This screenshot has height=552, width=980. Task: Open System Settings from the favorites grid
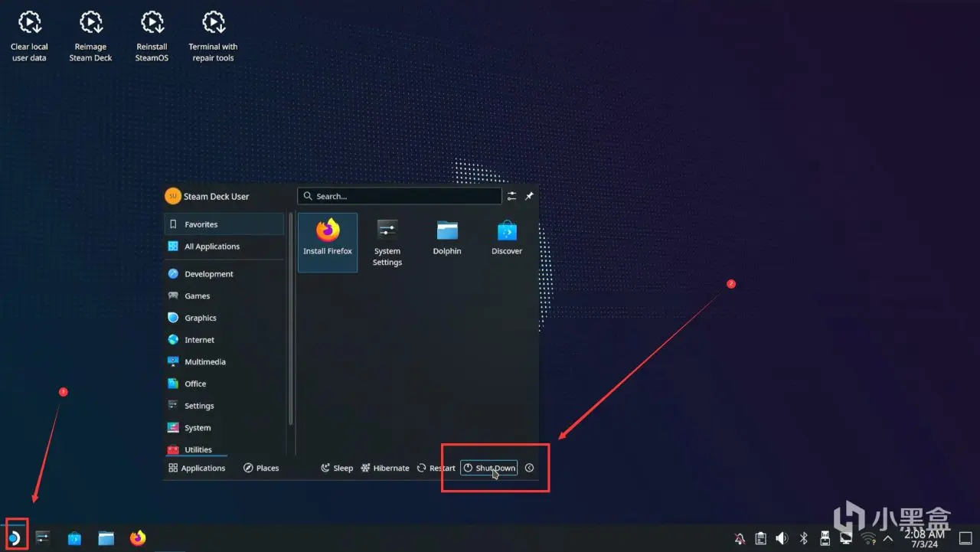pos(387,242)
